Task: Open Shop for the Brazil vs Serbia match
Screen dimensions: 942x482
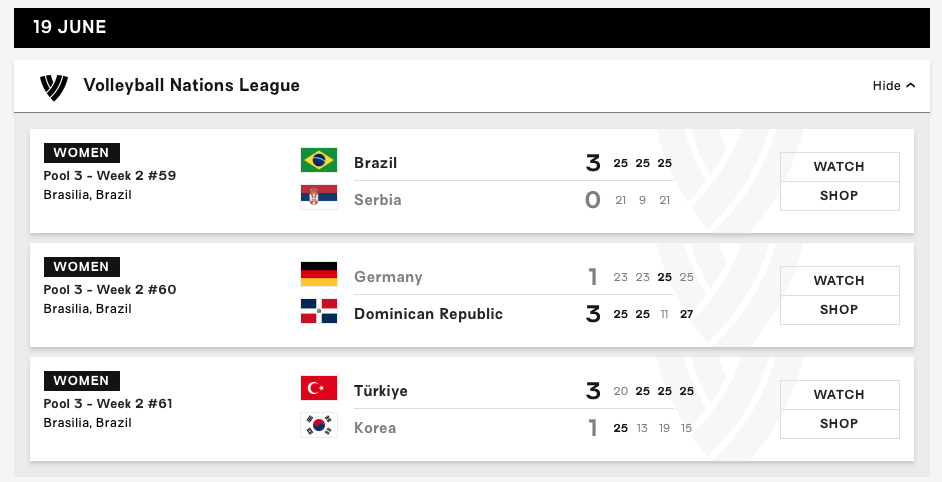Action: pos(839,196)
